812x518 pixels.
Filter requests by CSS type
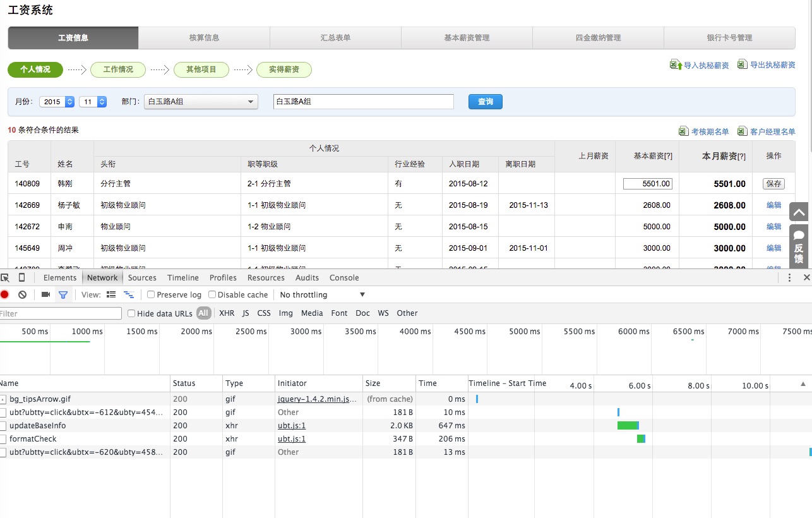[x=264, y=313]
